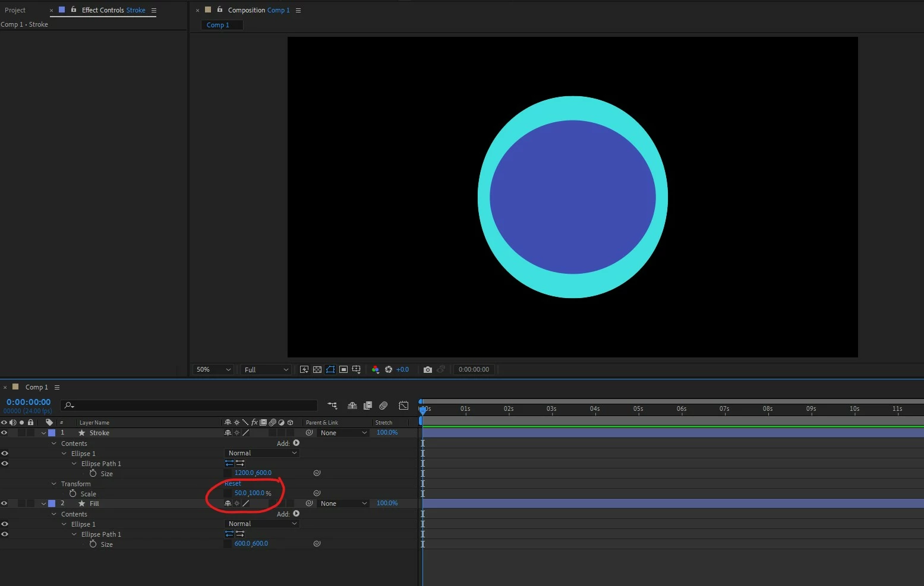924x586 pixels.
Task: Toggle Region of Interest icon
Action: click(x=343, y=369)
